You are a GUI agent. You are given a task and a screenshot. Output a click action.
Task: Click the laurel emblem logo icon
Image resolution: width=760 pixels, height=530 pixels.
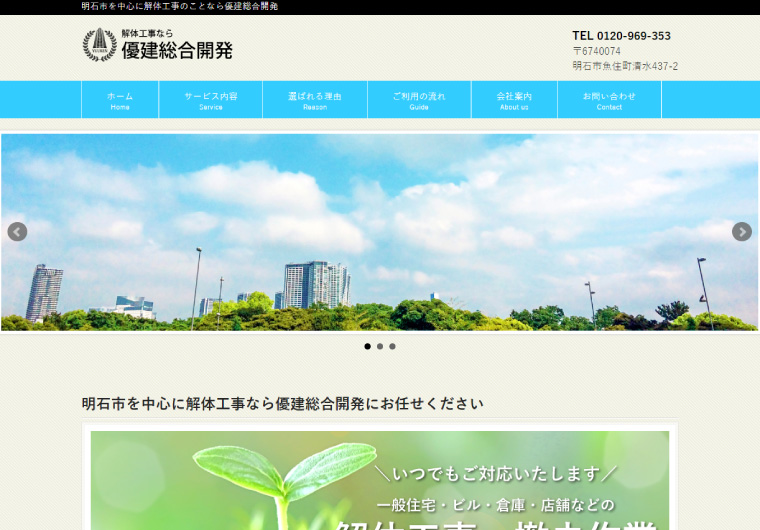pos(99,45)
